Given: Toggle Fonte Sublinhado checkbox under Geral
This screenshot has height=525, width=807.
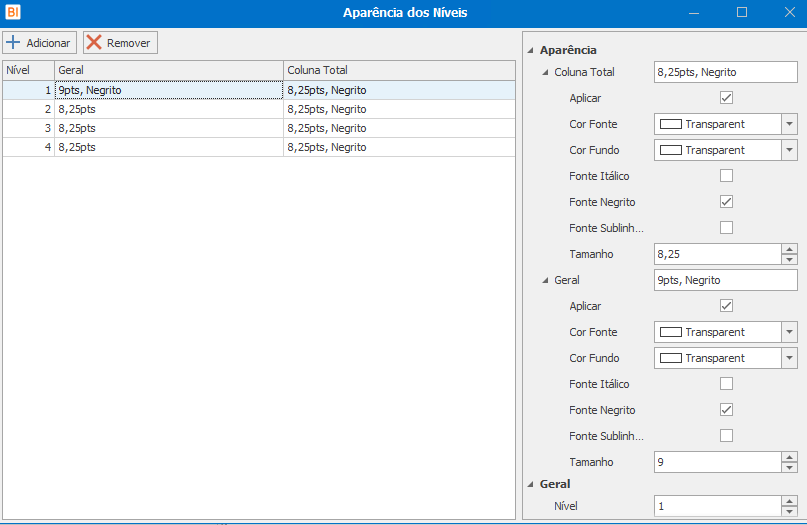Looking at the screenshot, I should (x=727, y=436).
